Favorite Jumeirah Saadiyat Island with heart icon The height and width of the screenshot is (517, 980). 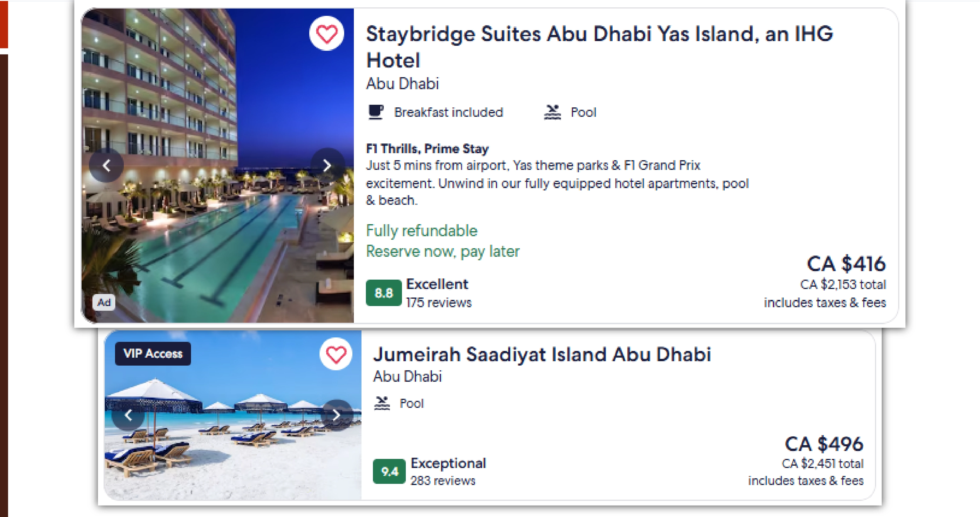tap(336, 354)
